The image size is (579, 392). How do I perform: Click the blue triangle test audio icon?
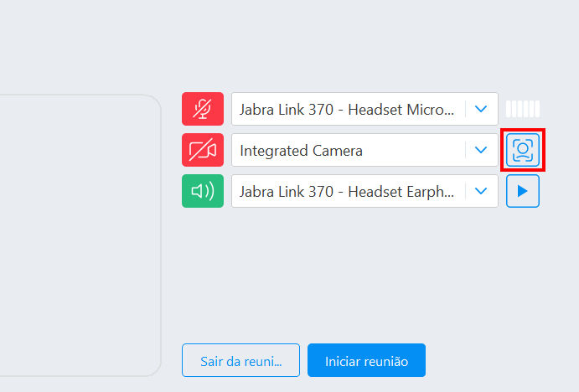tap(523, 191)
